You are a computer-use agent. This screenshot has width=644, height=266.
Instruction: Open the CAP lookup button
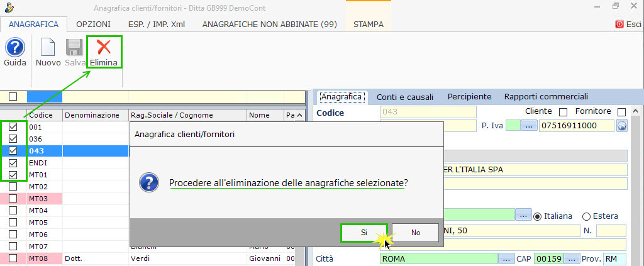coord(571,259)
